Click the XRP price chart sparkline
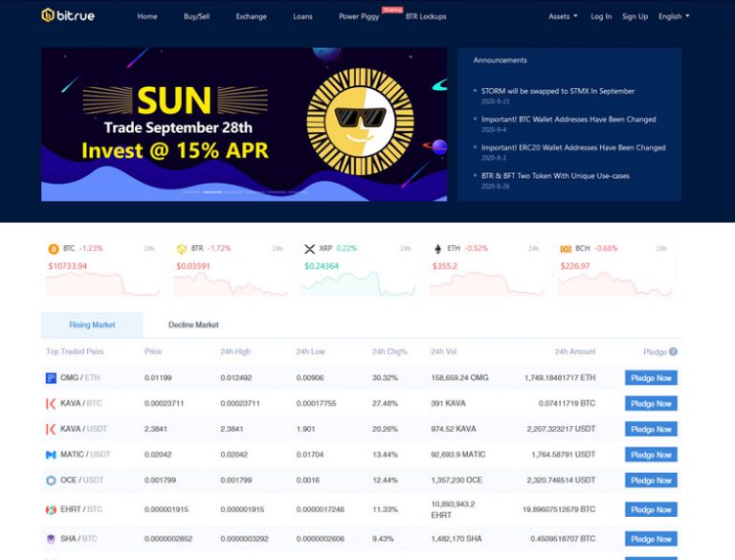The image size is (735, 560). tap(359, 284)
